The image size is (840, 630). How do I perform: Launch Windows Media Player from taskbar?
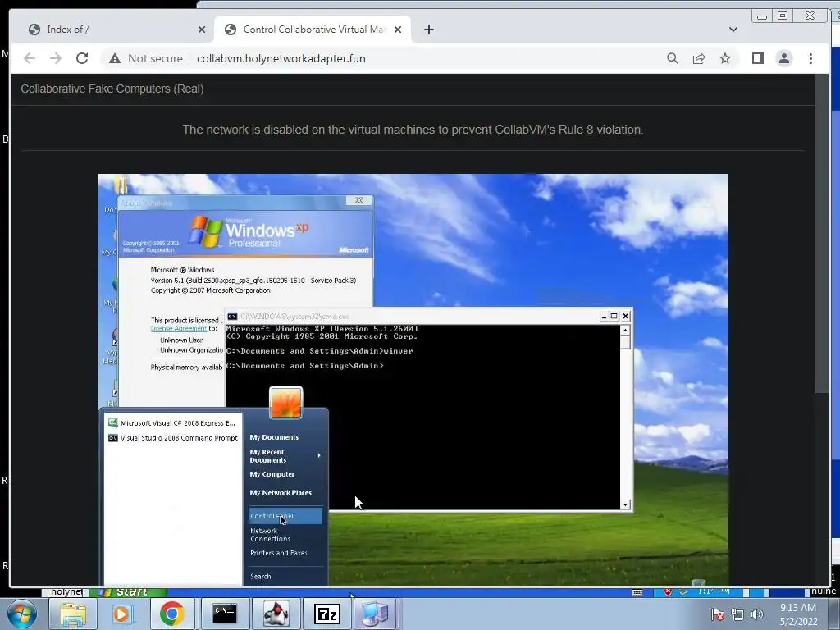pyautogui.click(x=122, y=614)
